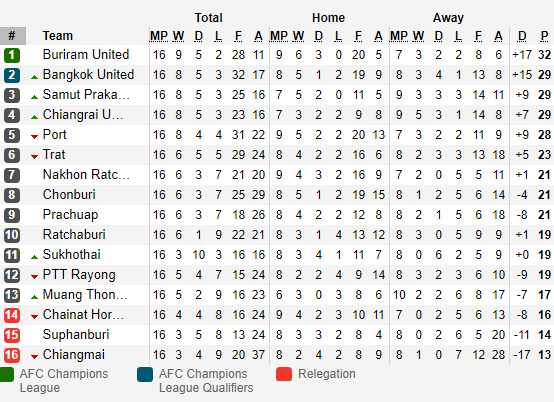Screen dimensions: 554x402
Task: Sort by the P points column header
Action: (x=544, y=36)
